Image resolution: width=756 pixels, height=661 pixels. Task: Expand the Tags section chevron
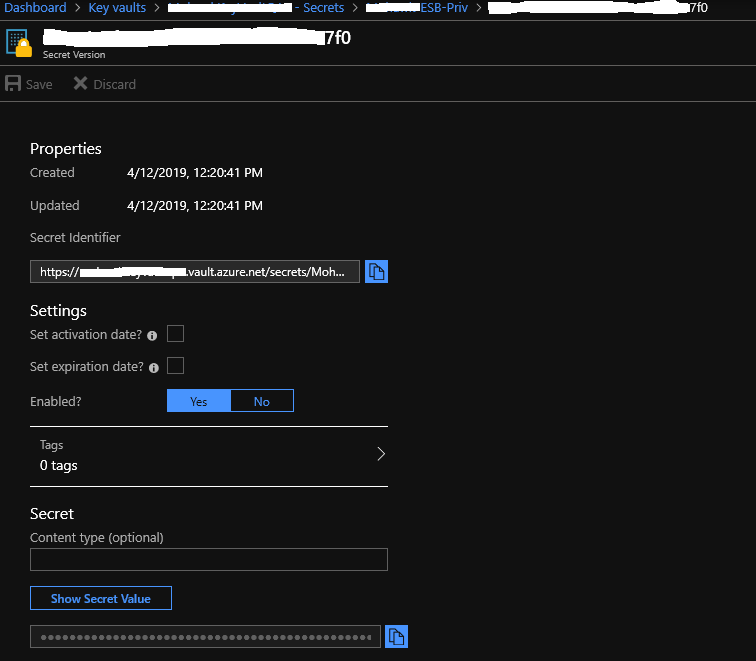(x=380, y=454)
